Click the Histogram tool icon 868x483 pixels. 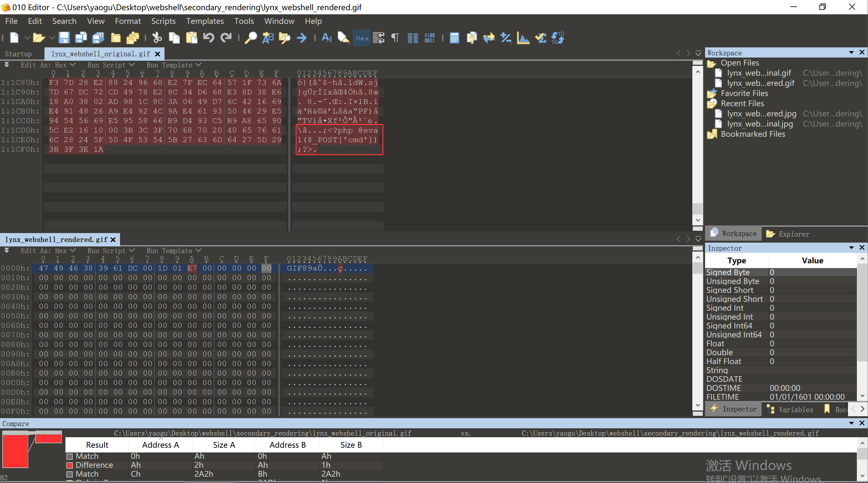(523, 38)
